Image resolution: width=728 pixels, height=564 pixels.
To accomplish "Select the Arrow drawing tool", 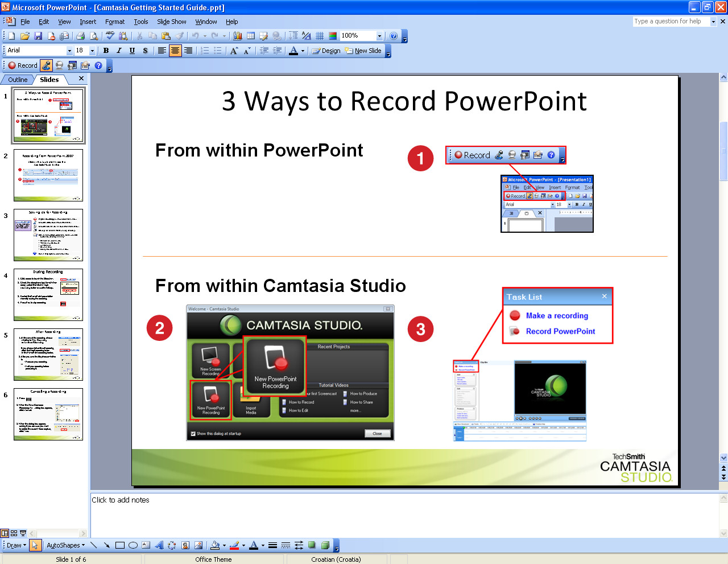I will coord(106,545).
